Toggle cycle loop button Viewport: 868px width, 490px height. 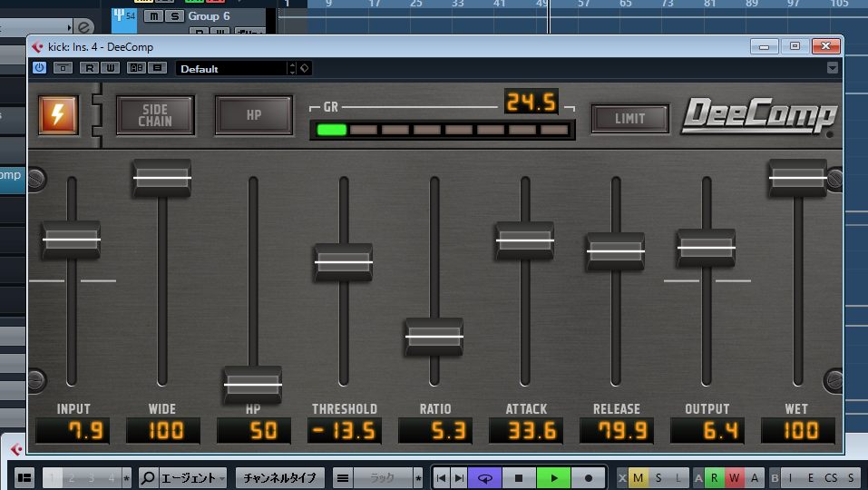click(485, 477)
